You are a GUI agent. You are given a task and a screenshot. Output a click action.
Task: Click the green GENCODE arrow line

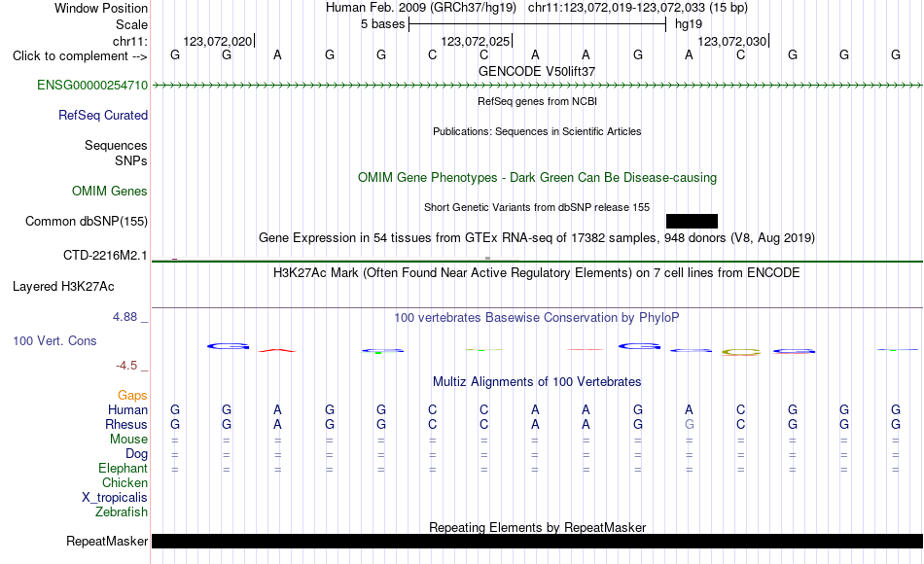pos(537,86)
